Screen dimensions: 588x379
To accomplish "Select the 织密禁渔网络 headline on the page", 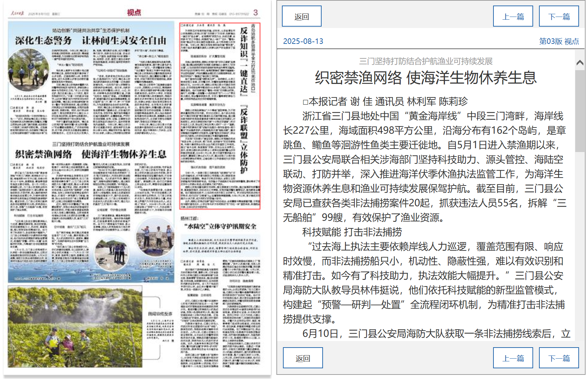I will [x=90, y=154].
